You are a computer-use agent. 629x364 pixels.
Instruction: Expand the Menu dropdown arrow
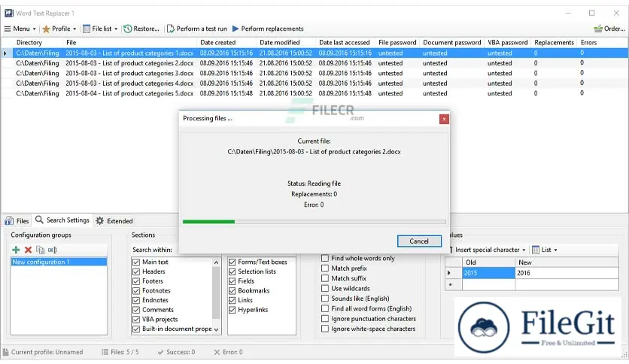[34, 29]
